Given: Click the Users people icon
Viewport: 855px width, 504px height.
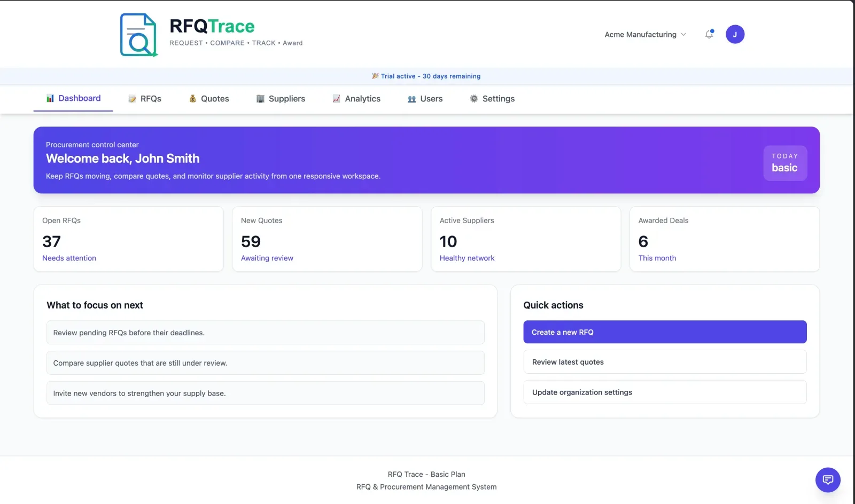Looking at the screenshot, I should point(411,99).
